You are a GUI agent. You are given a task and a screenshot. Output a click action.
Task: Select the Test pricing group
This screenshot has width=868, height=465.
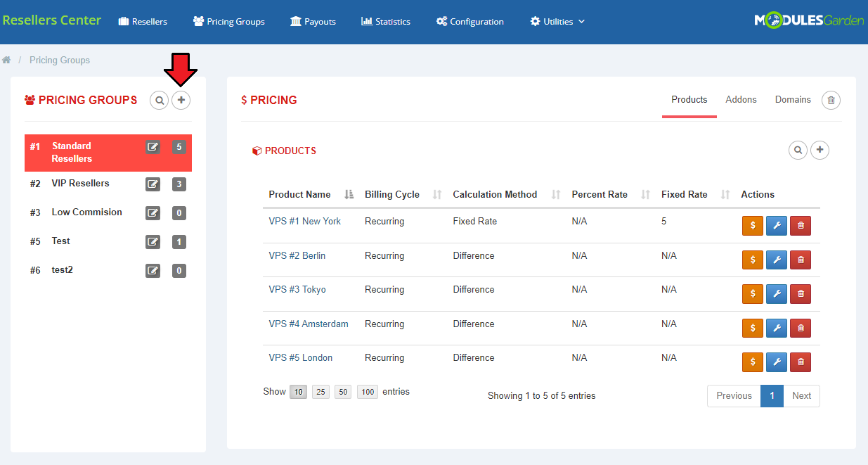pos(108,241)
